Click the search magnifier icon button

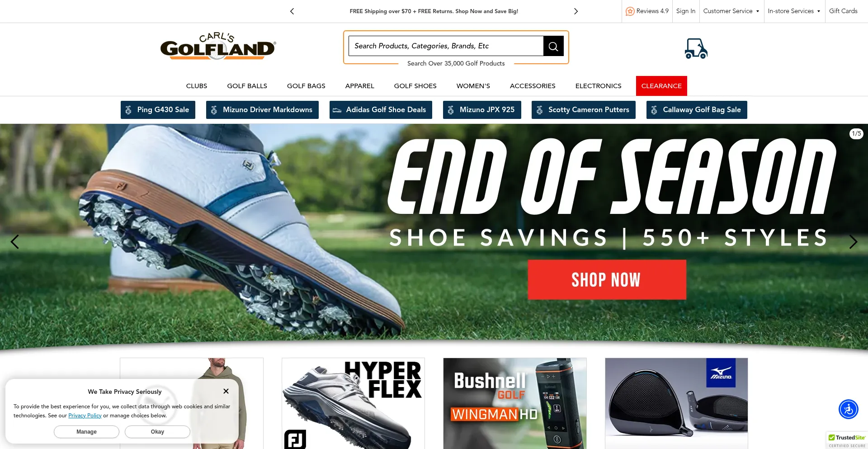tap(553, 46)
